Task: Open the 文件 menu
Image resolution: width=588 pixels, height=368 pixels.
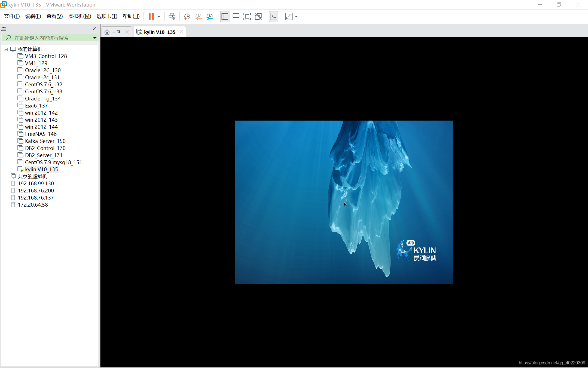Action: coord(12,16)
